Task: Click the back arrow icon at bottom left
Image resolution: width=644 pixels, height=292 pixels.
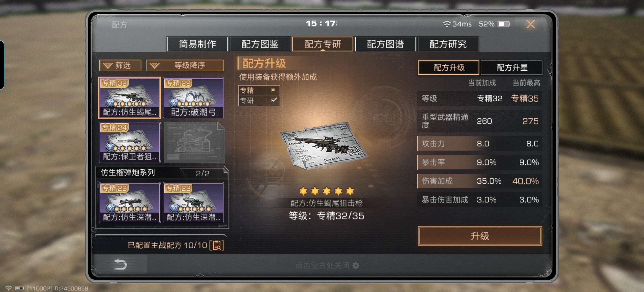Action: (120, 264)
